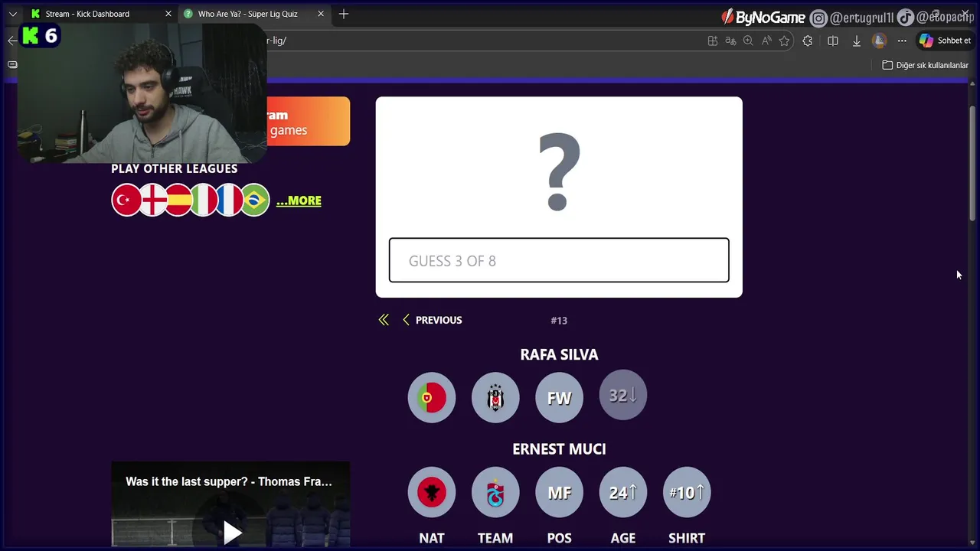The height and width of the screenshot is (551, 980).
Task: Open a new browser tab
Action: [x=344, y=14]
